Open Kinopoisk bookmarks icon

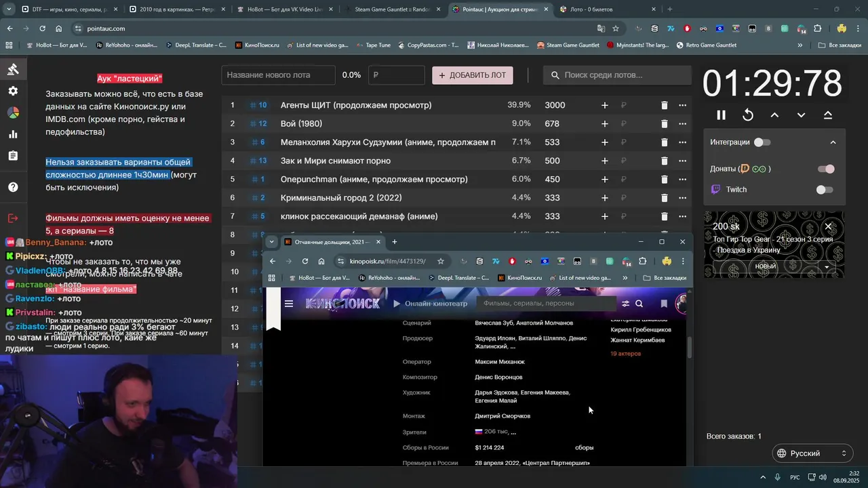[664, 304]
